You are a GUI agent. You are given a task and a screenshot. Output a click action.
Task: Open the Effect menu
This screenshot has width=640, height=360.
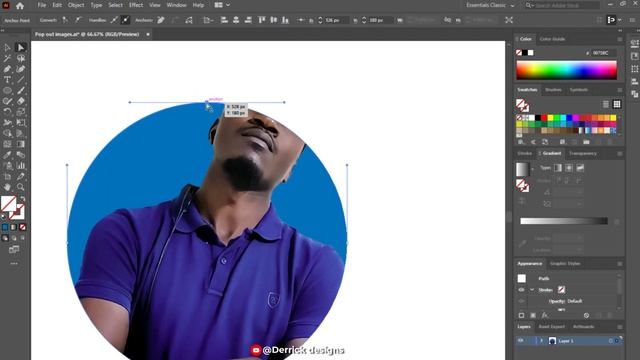pos(136,5)
